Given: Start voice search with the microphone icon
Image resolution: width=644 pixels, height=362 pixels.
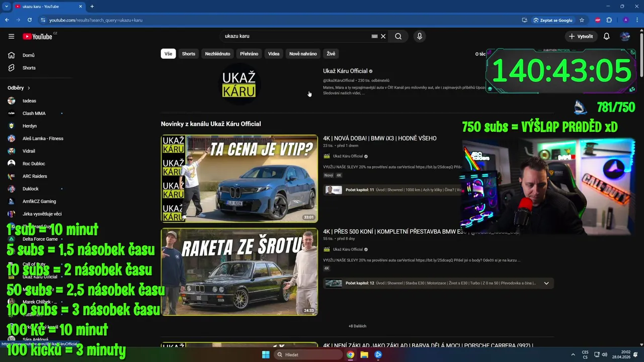Looking at the screenshot, I should pyautogui.click(x=420, y=36).
